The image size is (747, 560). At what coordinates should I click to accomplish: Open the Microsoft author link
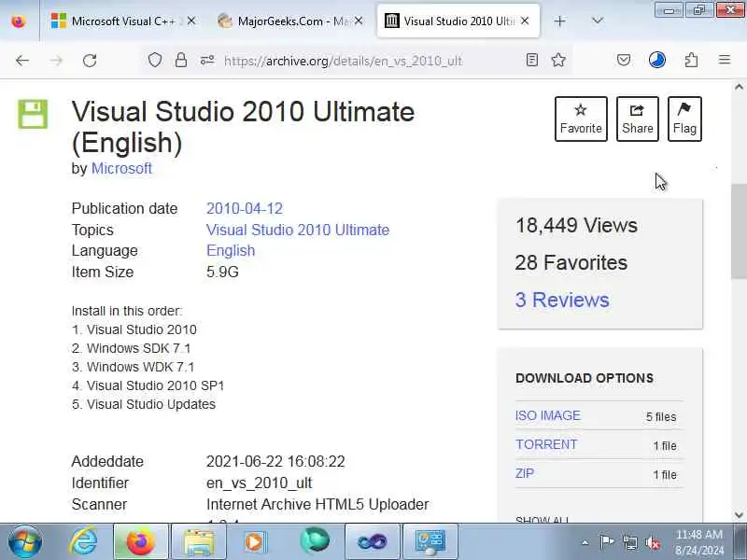click(x=121, y=168)
